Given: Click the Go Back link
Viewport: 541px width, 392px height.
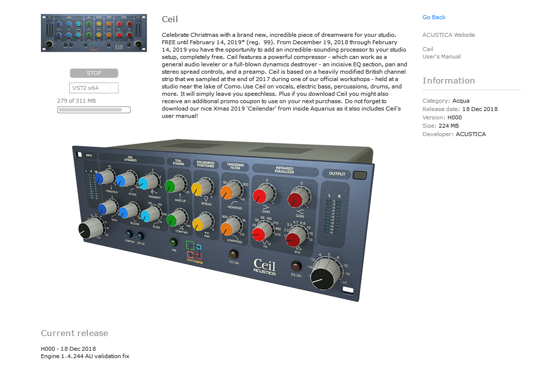Looking at the screenshot, I should pyautogui.click(x=434, y=17).
